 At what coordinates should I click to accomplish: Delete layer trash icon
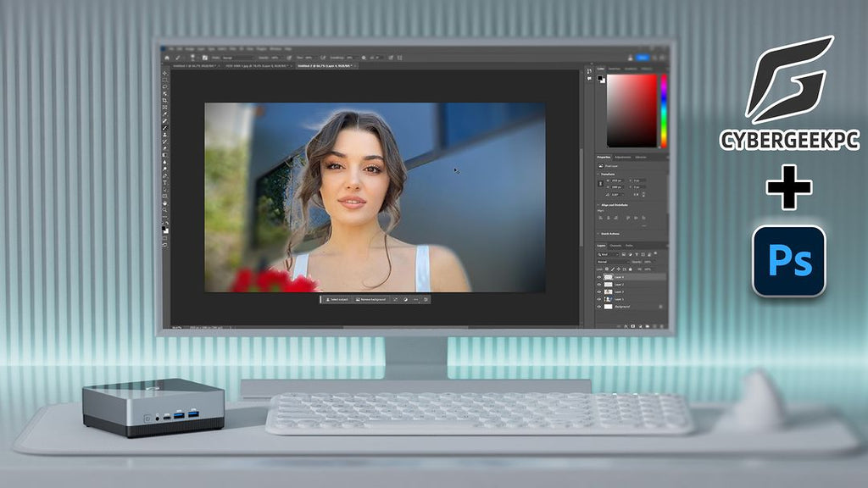(x=661, y=326)
